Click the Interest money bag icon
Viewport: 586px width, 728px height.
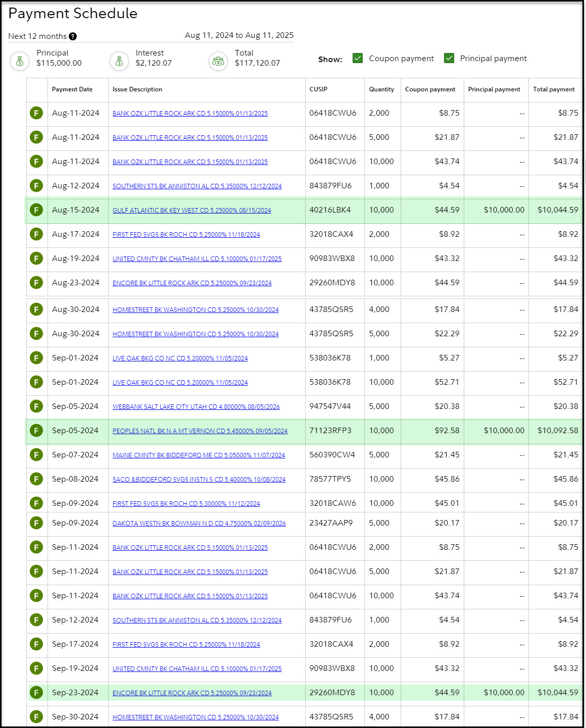click(119, 61)
